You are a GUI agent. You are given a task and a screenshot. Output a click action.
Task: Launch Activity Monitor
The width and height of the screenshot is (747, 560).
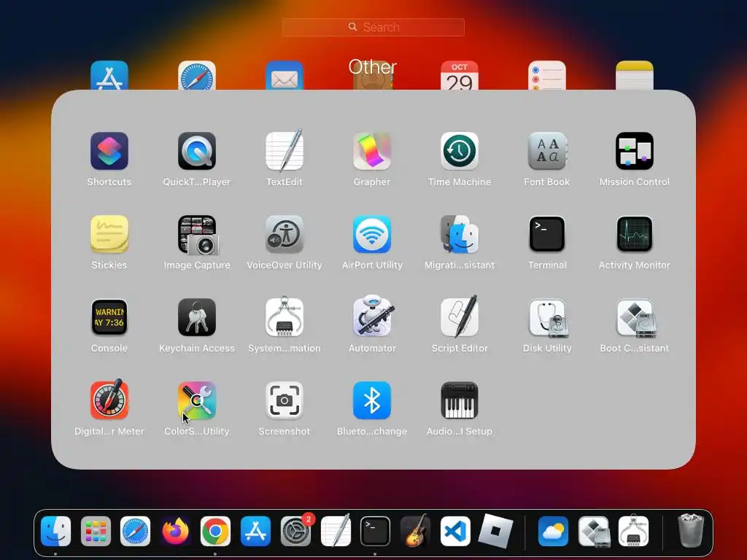point(635,234)
